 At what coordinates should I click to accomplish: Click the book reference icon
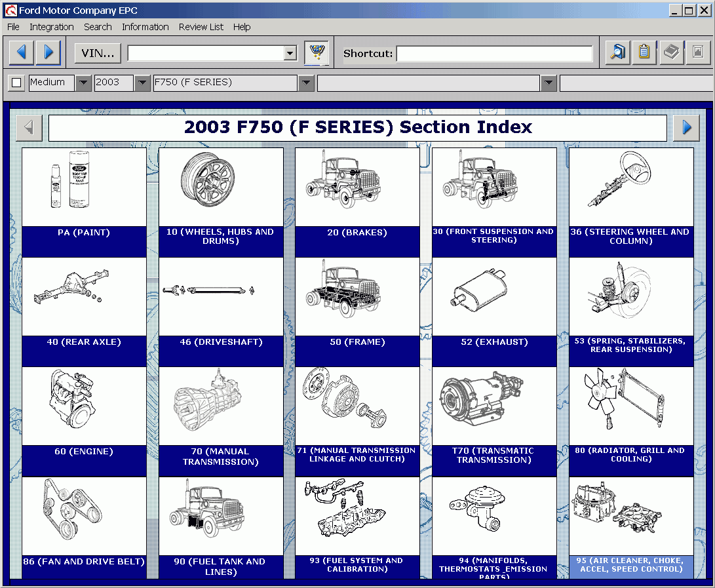point(670,52)
